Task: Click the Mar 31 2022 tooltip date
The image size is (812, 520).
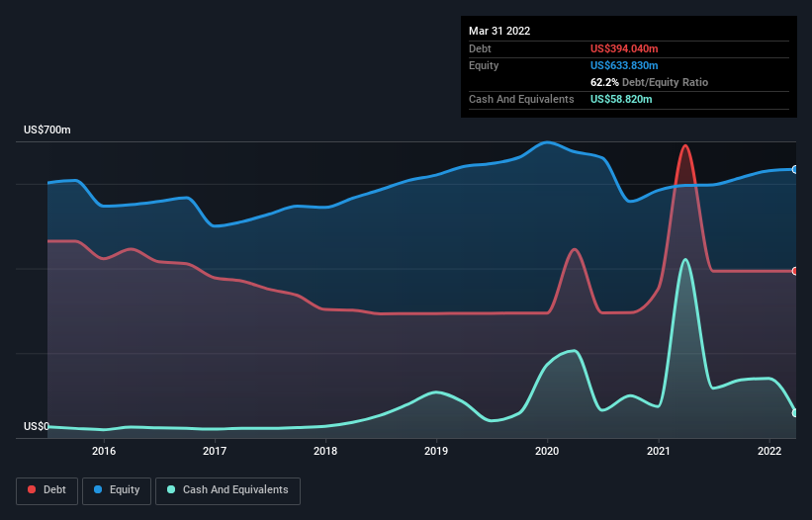Action: 499,31
